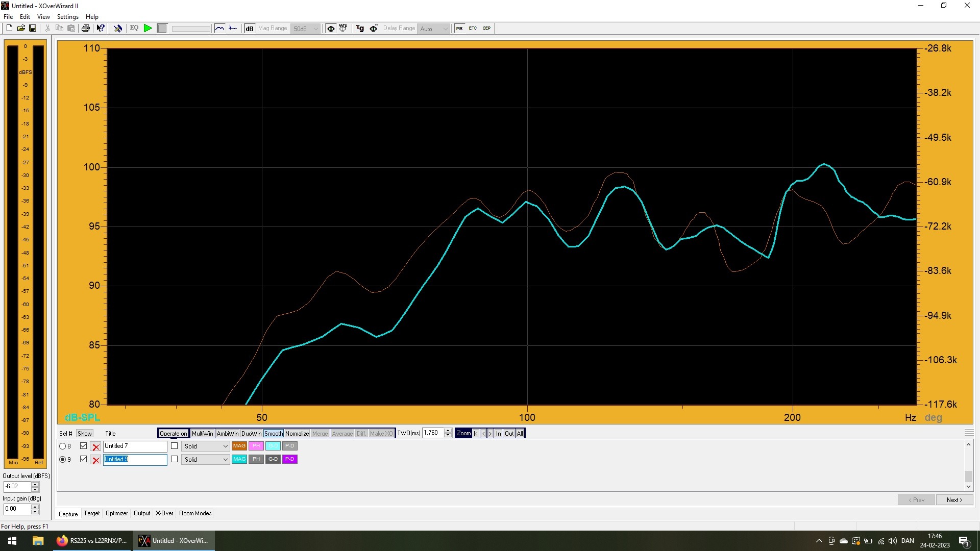Select the frequency response curve view icon
Screen dimensions: 980x551
pyautogui.click(x=219, y=29)
